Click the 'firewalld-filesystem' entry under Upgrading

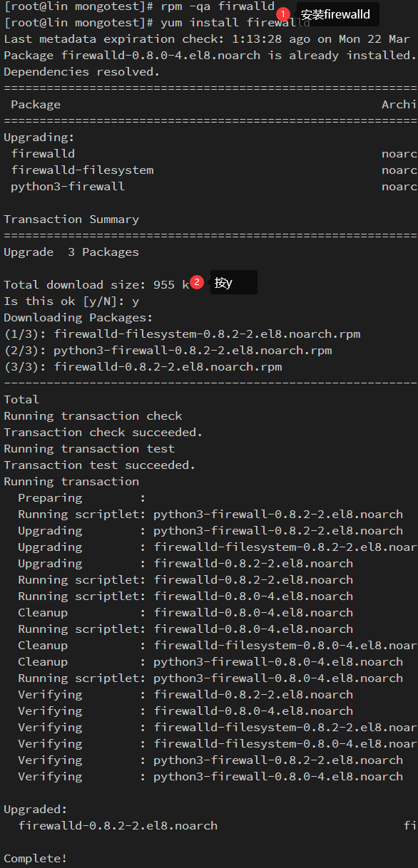click(82, 170)
